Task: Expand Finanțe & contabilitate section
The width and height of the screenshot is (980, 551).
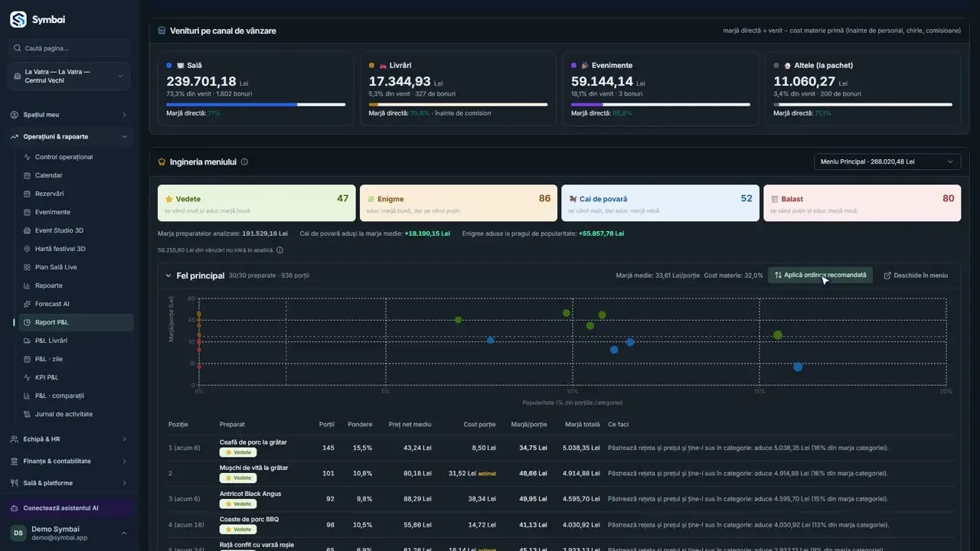Action: (69, 461)
